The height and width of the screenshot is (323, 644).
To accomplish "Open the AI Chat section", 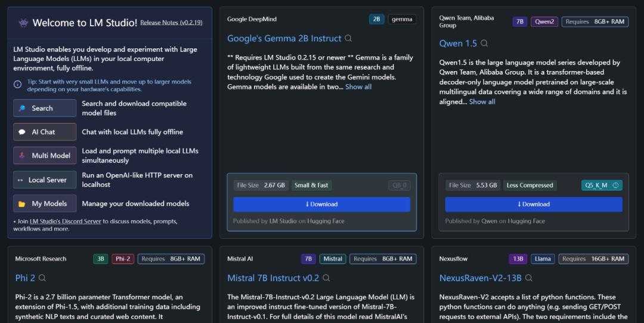I will coord(45,132).
